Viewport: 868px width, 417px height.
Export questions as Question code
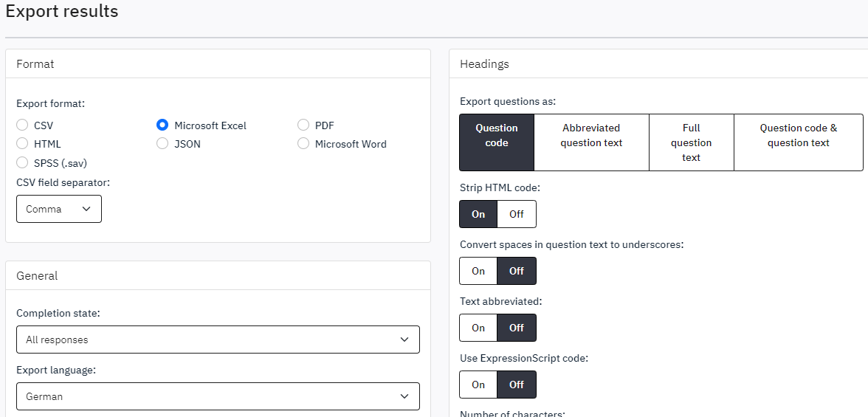click(496, 142)
